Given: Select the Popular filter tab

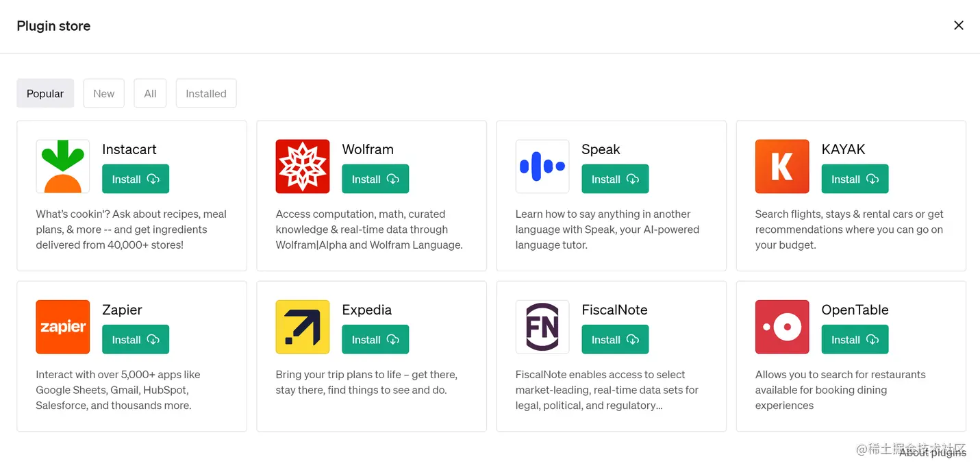Looking at the screenshot, I should tap(45, 94).
